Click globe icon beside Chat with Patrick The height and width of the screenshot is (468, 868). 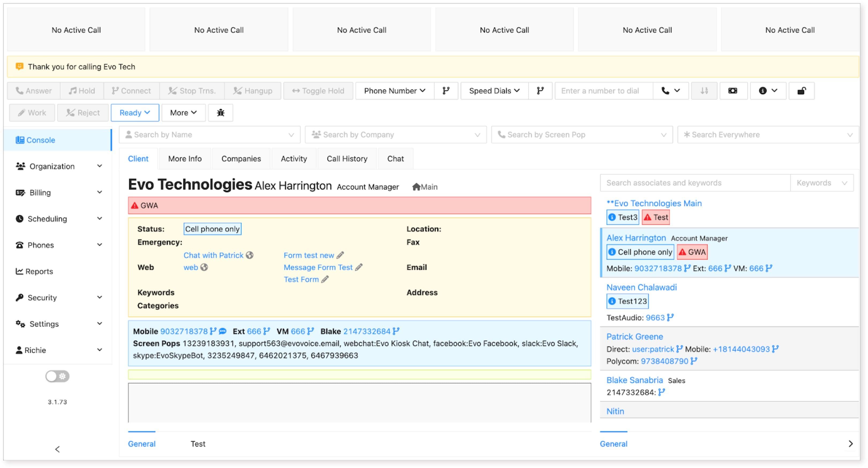click(250, 255)
